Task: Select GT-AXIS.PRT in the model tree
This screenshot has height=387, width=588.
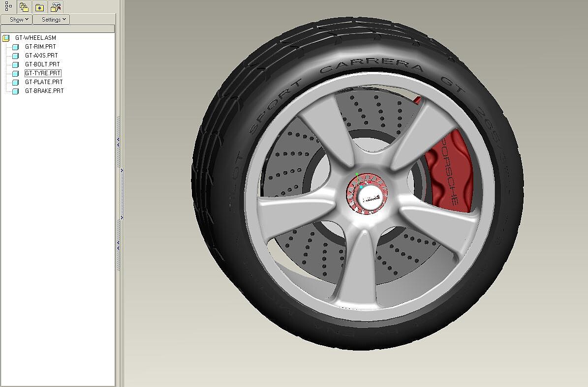Action: point(41,56)
